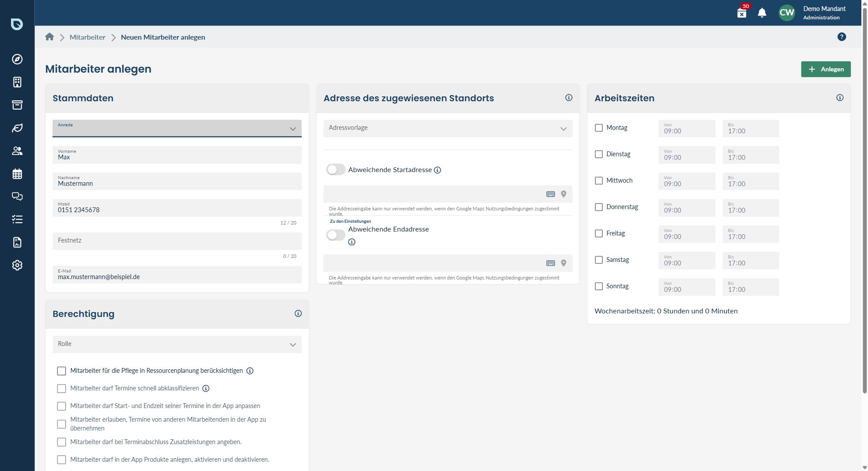Open the Adressvorlage dropdown
This screenshot has width=868, height=471.
[x=448, y=129]
